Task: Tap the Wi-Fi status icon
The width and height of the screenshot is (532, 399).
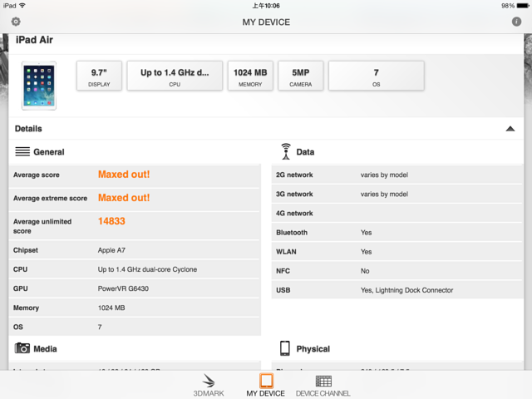Action: (22, 6)
